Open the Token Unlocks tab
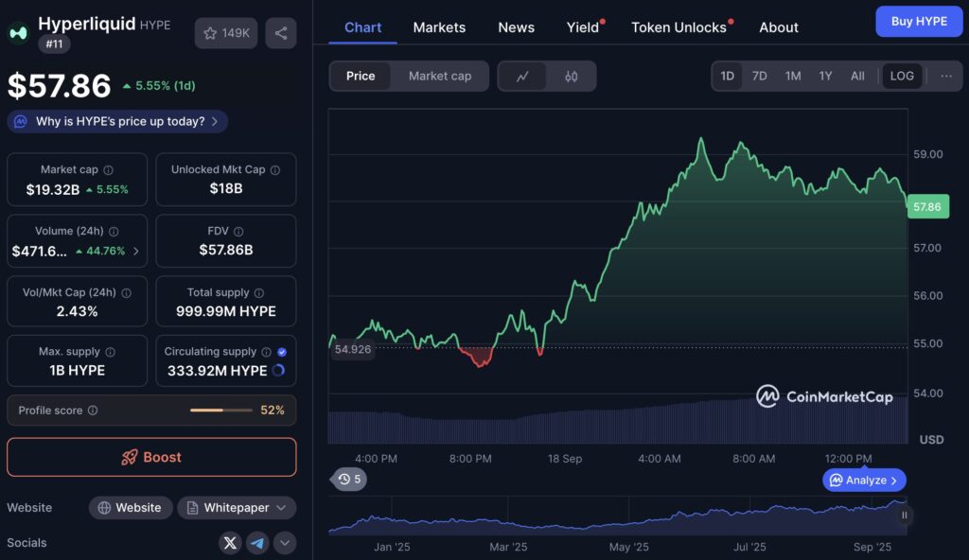 (678, 27)
